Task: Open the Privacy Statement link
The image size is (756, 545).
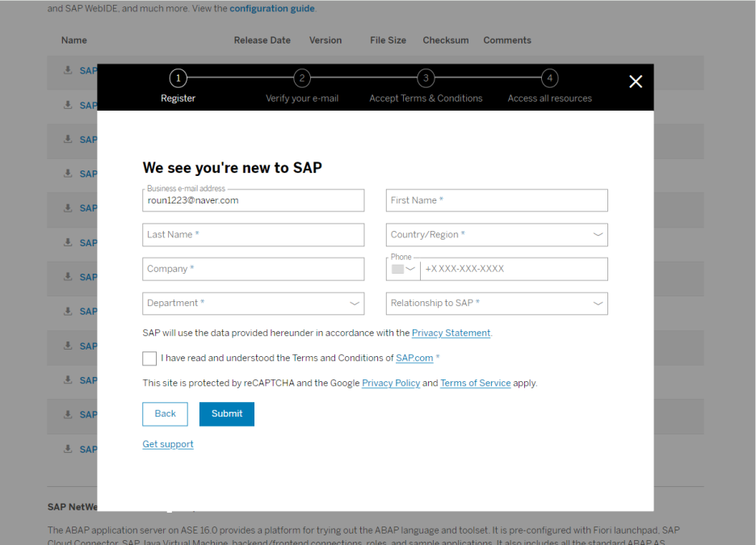Action: click(x=451, y=333)
